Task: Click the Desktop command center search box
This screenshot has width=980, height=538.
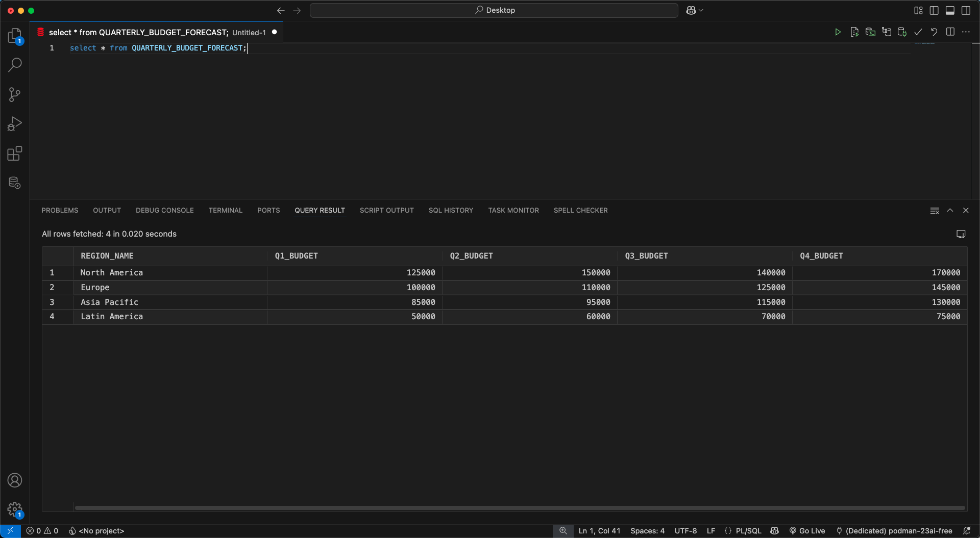Action: click(x=494, y=10)
